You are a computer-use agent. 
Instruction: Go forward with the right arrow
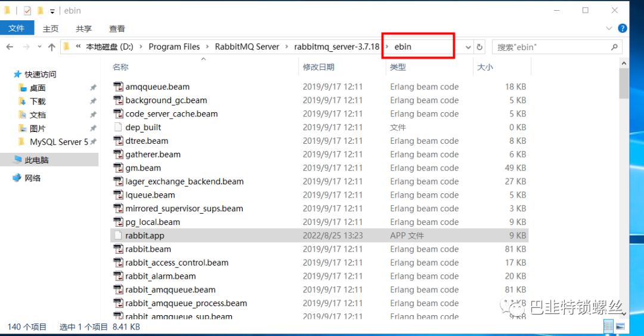point(26,47)
